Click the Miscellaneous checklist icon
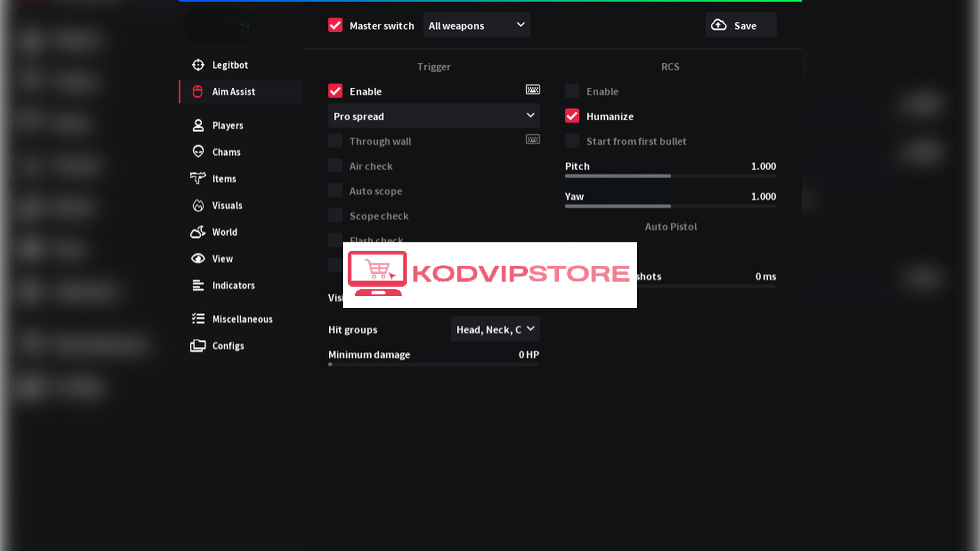The height and width of the screenshot is (551, 980). (x=198, y=318)
